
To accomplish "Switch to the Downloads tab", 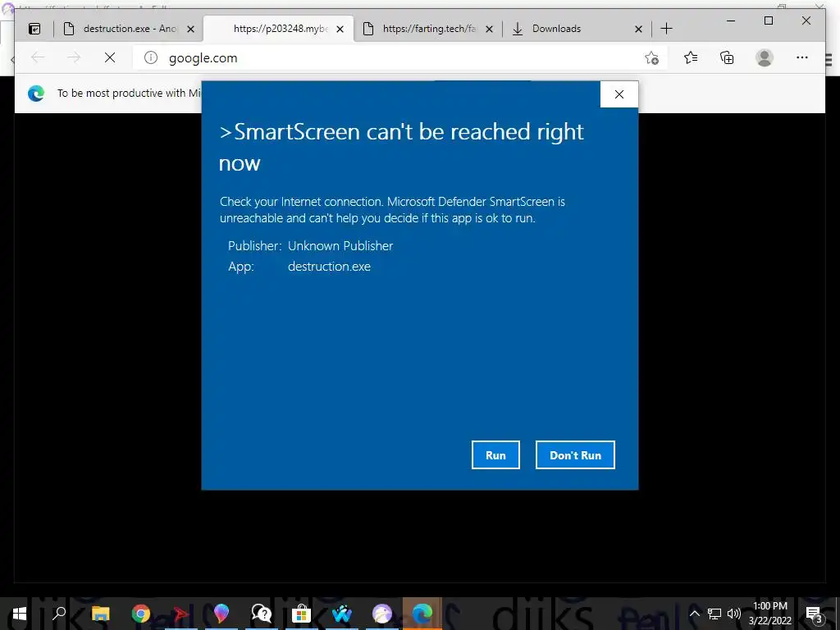I will (x=577, y=29).
